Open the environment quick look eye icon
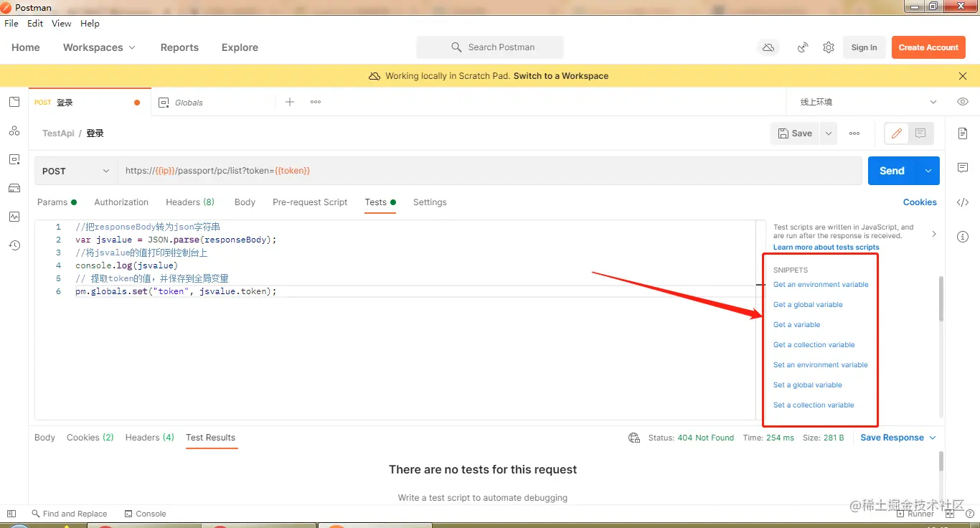Screen dimensions: 980x528 963,102
